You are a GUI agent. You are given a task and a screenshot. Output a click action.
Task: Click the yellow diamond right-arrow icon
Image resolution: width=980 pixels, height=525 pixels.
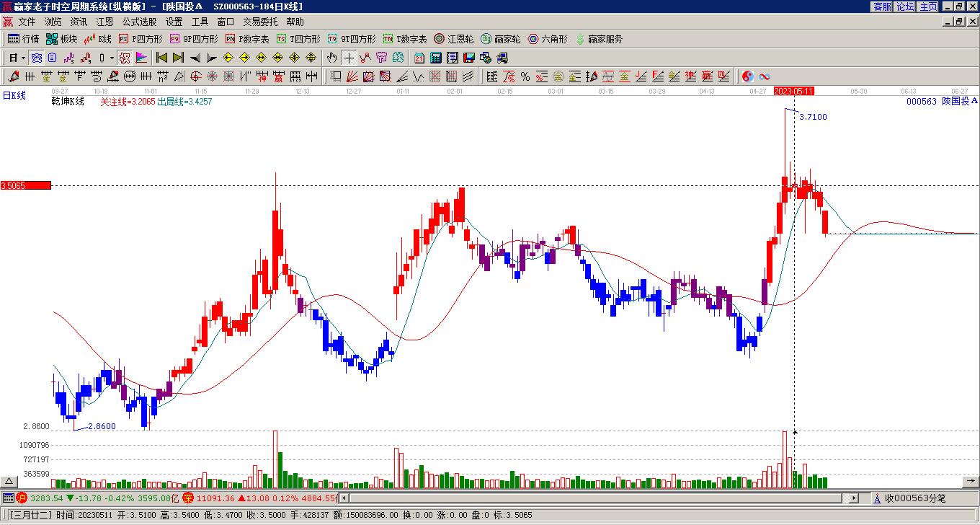[x=245, y=58]
